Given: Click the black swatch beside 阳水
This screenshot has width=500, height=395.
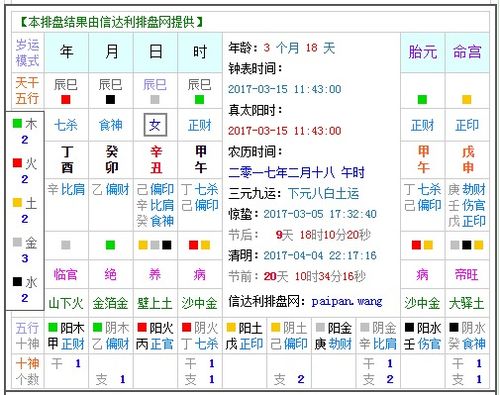Looking at the screenshot, I should pyautogui.click(x=409, y=327).
